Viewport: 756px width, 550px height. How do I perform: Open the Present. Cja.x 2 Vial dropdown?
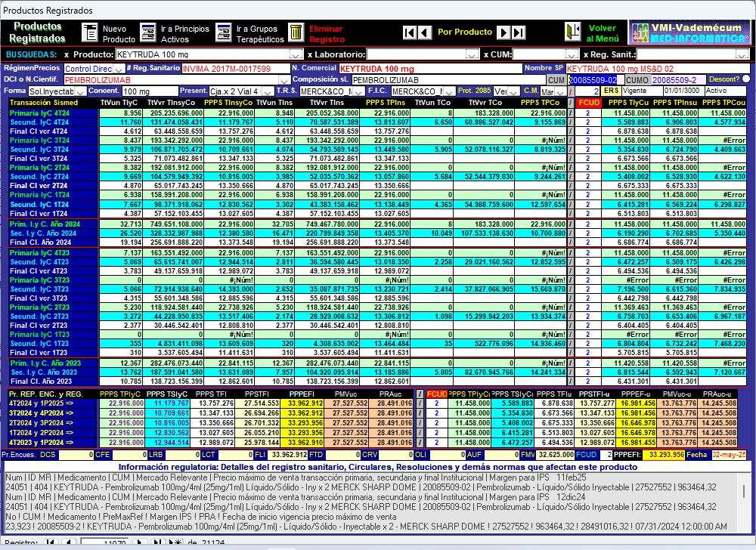[x=268, y=91]
